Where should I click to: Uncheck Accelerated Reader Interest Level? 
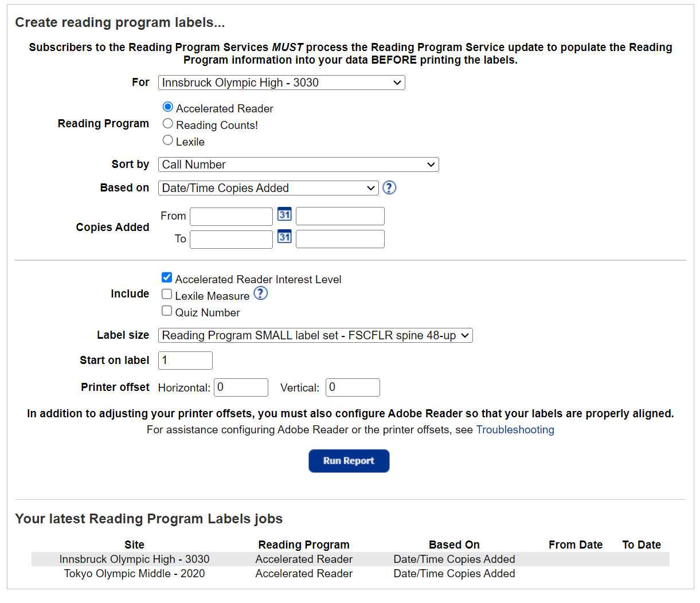pos(166,277)
